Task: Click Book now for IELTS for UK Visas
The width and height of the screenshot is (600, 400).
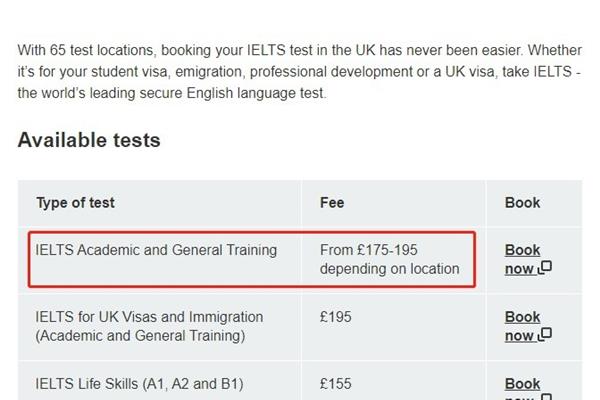Action: (528, 326)
